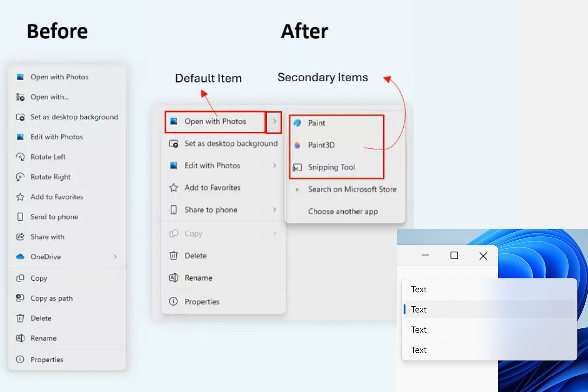This screenshot has width=588, height=392.
Task: Select the Paint app icon
Action: (297, 123)
